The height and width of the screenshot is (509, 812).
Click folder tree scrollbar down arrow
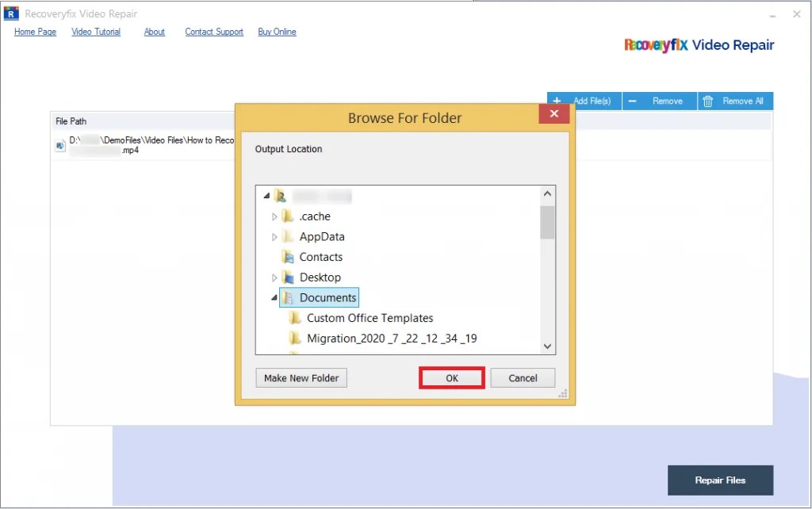coord(547,346)
